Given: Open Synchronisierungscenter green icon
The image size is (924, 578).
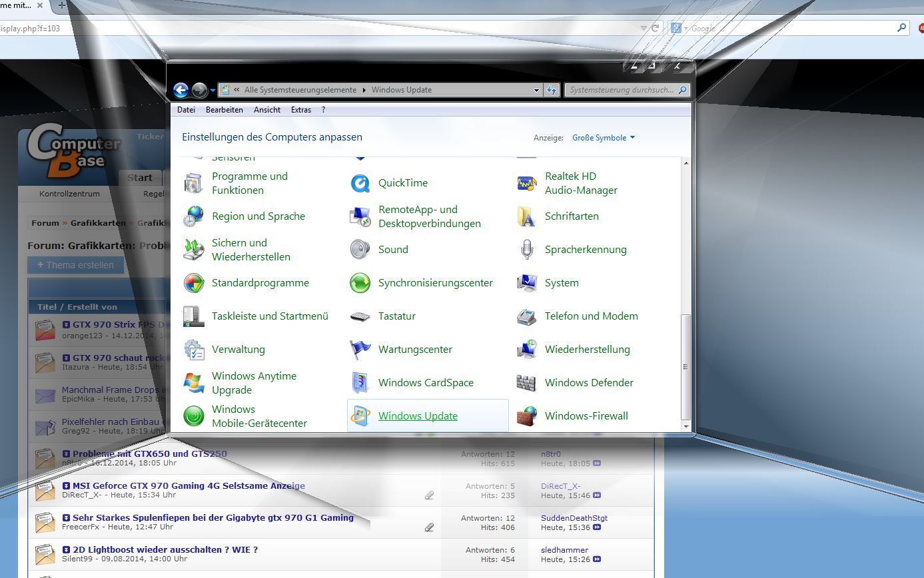Looking at the screenshot, I should tap(360, 283).
